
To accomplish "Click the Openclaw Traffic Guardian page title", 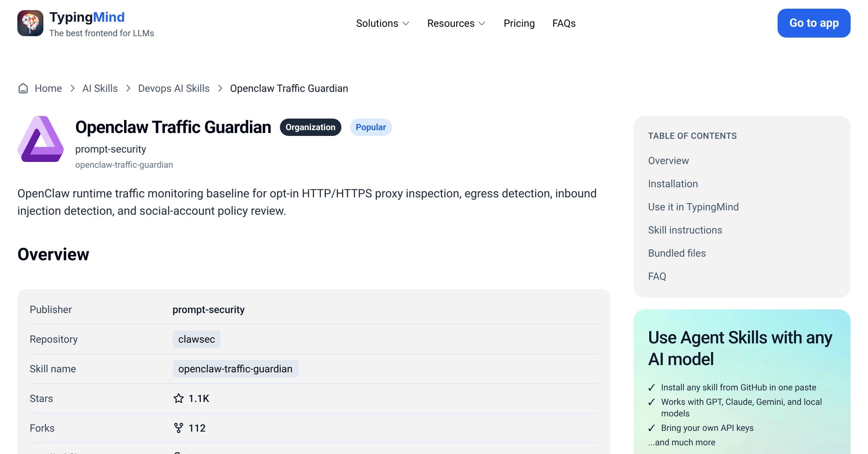I will pyautogui.click(x=173, y=127).
